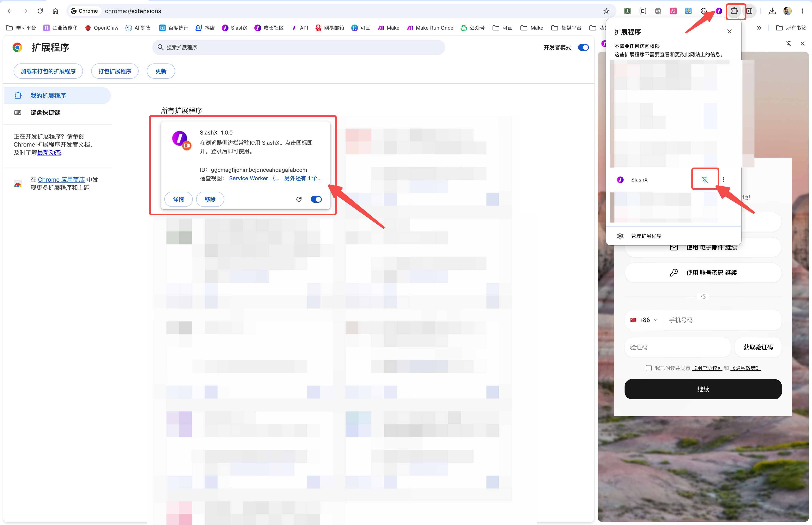Open the 另外还有 1 个 views link

pos(302,178)
